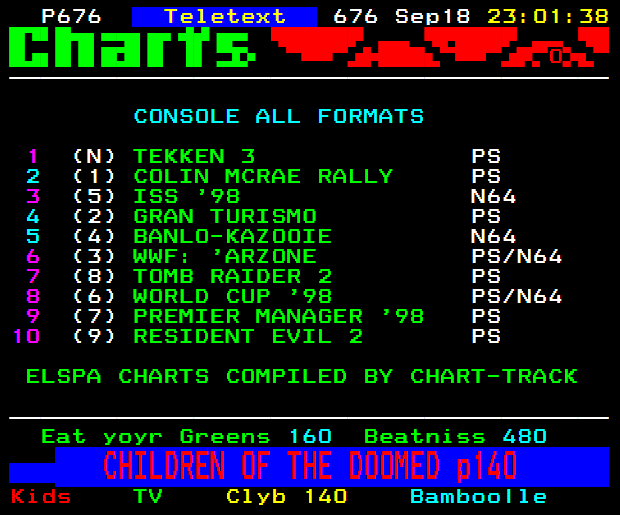Click the P676 page number
This screenshot has width=620, height=515.
pos(71,17)
